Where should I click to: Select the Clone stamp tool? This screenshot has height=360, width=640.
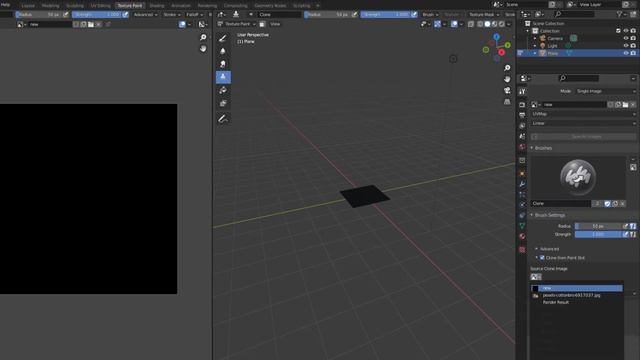click(223, 77)
